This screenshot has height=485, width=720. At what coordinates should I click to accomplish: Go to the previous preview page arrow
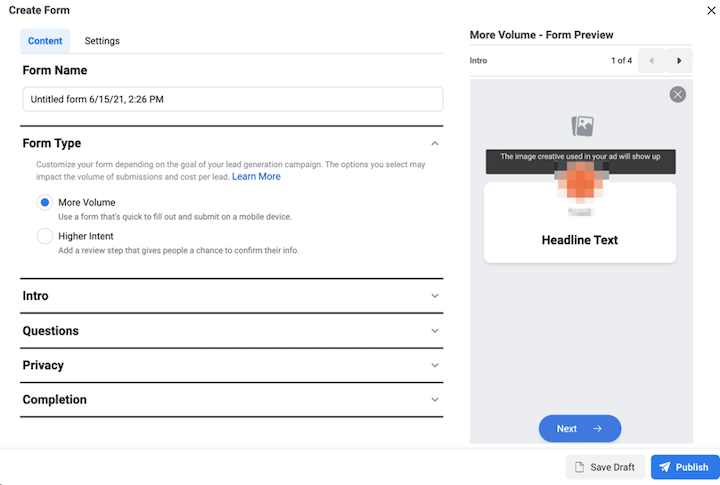[651, 61]
